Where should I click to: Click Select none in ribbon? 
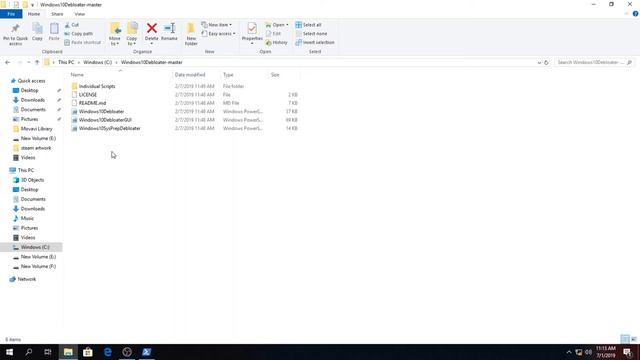point(311,33)
